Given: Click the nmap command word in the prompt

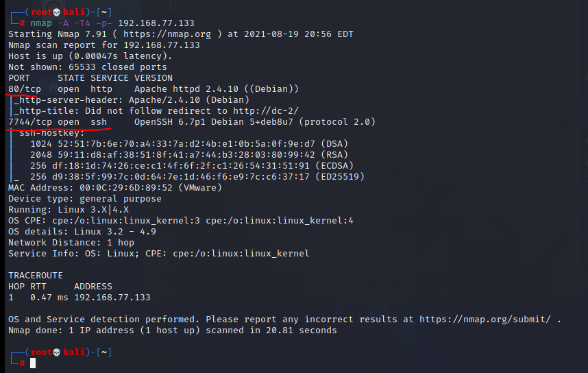Looking at the screenshot, I should [x=41, y=23].
